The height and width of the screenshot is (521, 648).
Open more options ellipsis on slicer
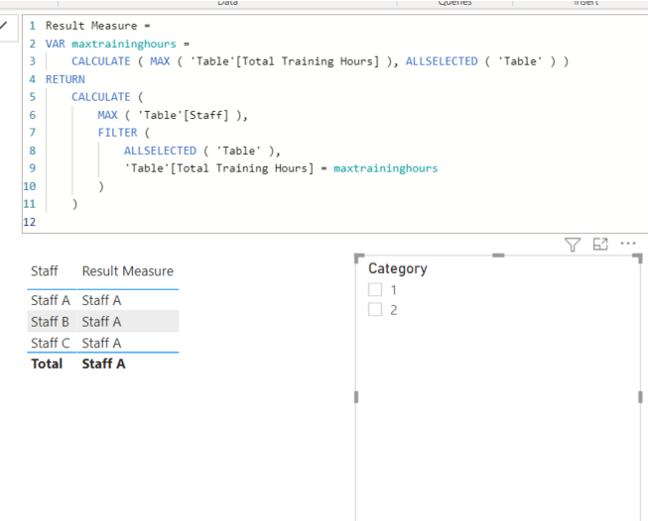[x=628, y=243]
